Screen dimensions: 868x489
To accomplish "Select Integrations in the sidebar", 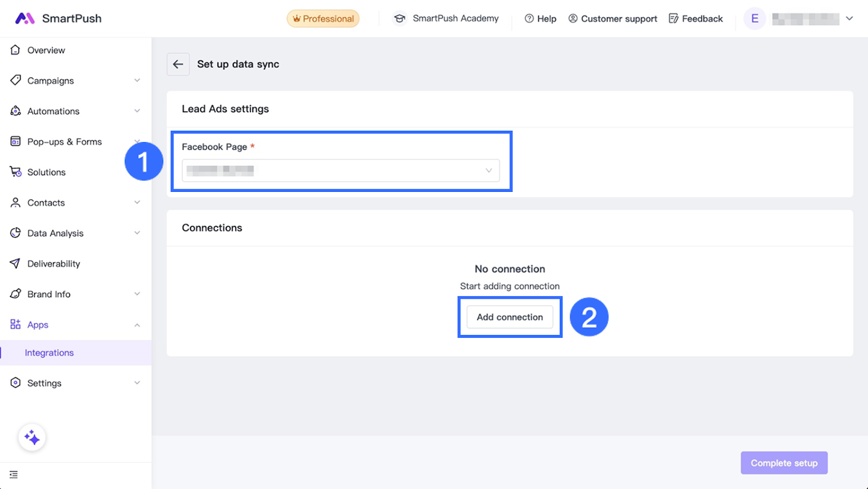I will pyautogui.click(x=49, y=352).
